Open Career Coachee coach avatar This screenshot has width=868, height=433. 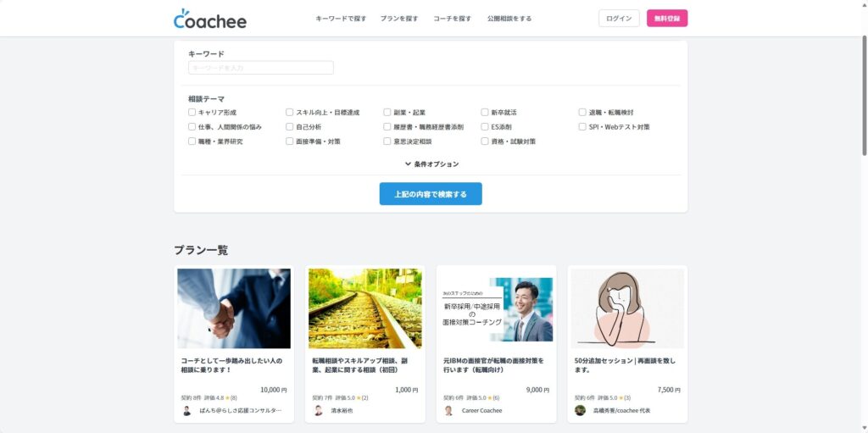point(449,410)
